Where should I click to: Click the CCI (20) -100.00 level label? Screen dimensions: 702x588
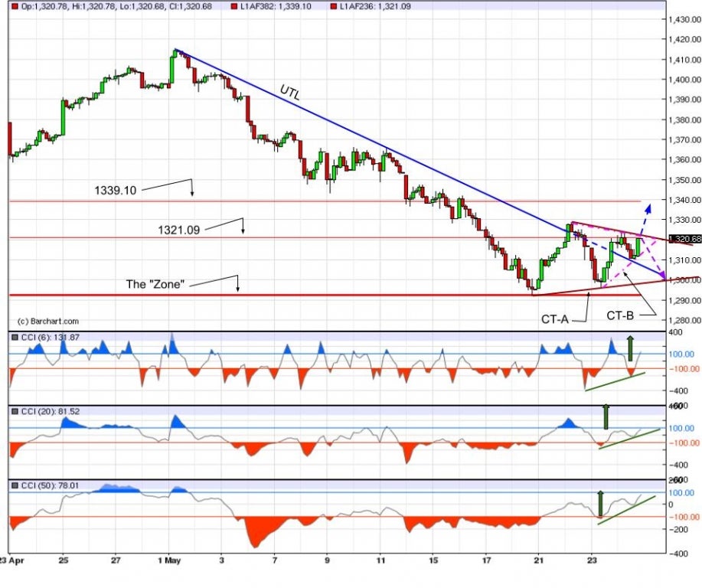coord(683,443)
